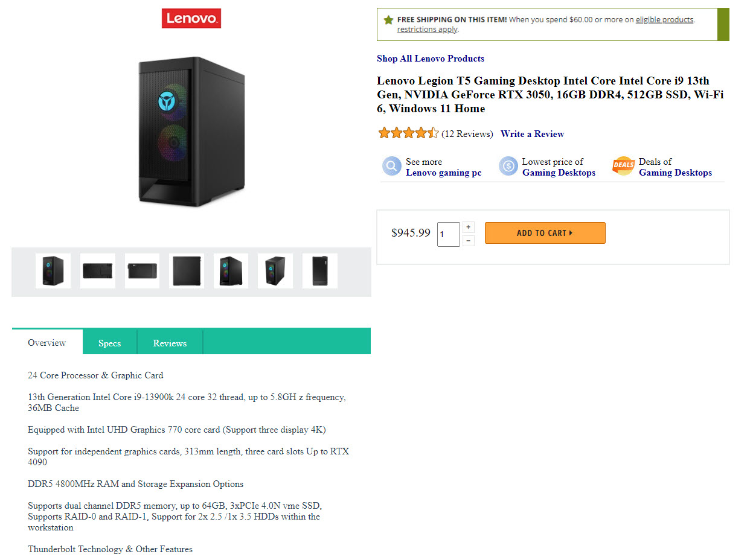Click the quantity input field
753x560 pixels.
[x=449, y=234]
